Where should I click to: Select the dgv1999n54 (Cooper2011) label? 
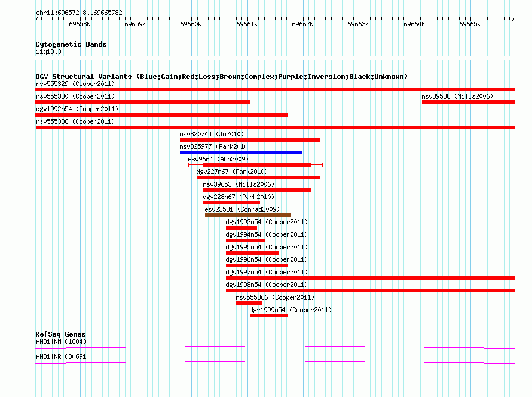[x=291, y=310]
